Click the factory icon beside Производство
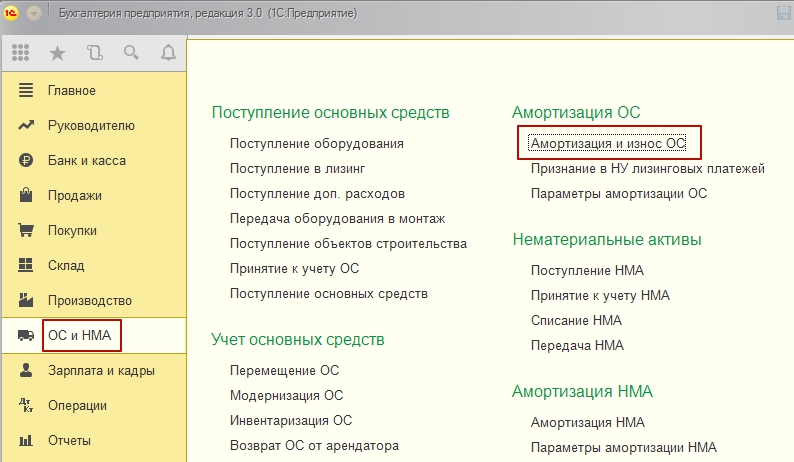Image resolution: width=794 pixels, height=462 pixels. click(x=26, y=300)
